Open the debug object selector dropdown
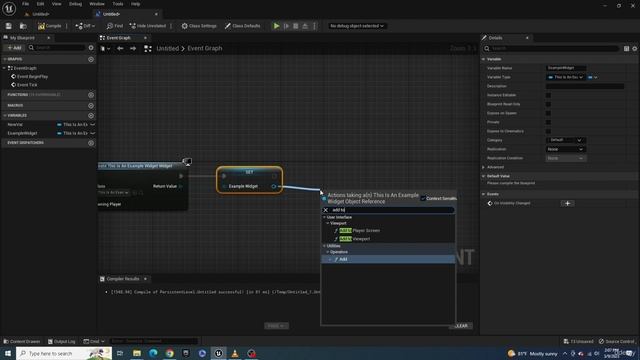Screen dimensions: 640x360 pyautogui.click(x=357, y=26)
